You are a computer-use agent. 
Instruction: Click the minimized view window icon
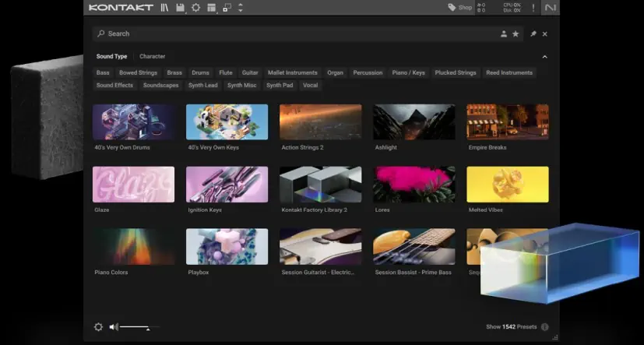227,7
